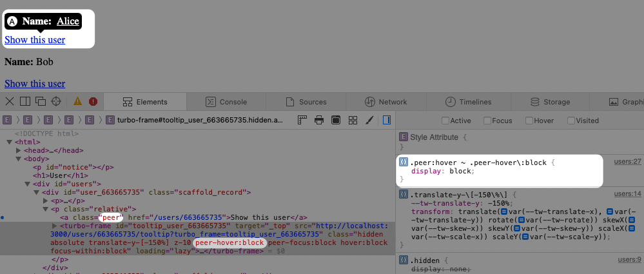The image size is (644, 274).
Task: Close the Web Inspector panel
Action: [10, 101]
